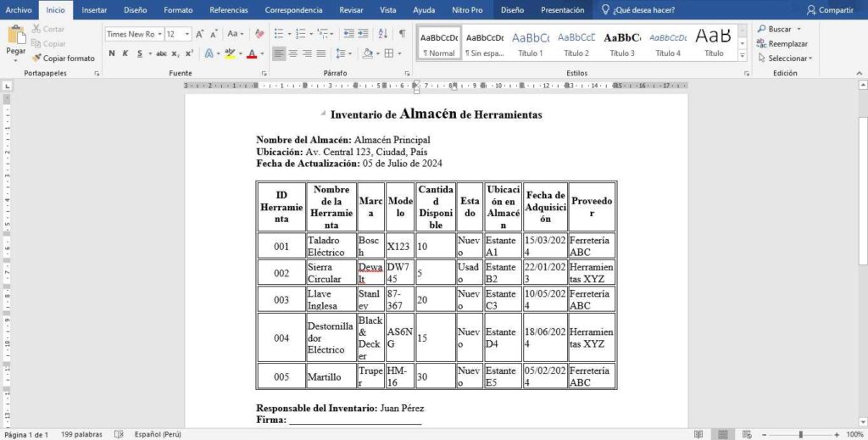
Task: Click Buscar search button
Action: (775, 29)
